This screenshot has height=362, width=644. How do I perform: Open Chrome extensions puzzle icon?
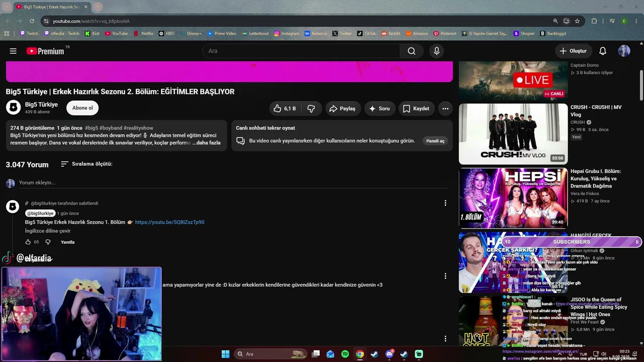(x=594, y=21)
